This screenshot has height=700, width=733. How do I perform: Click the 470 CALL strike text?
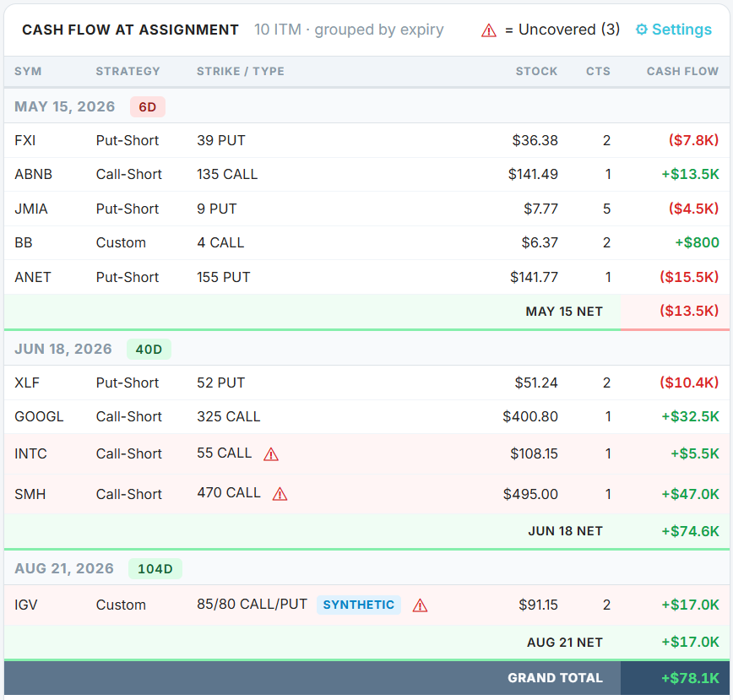tap(229, 492)
